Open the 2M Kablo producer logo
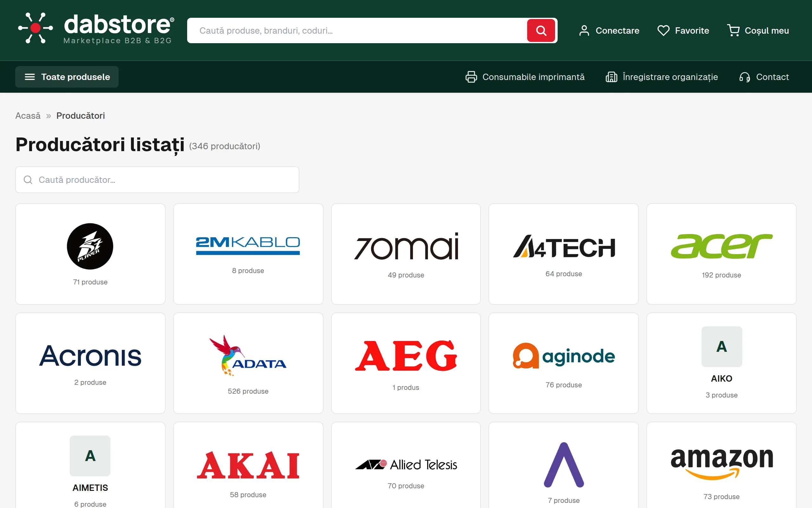The width and height of the screenshot is (812, 508). 248,246
